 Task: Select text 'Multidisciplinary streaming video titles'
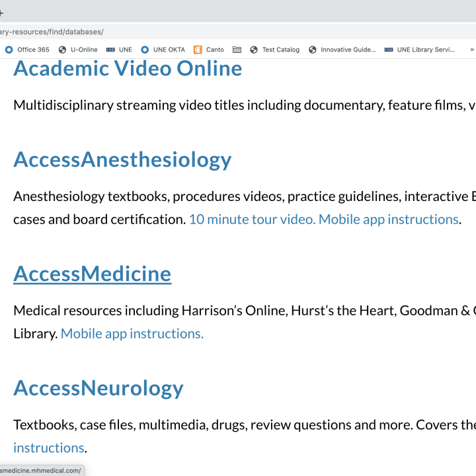pyautogui.click(x=129, y=105)
